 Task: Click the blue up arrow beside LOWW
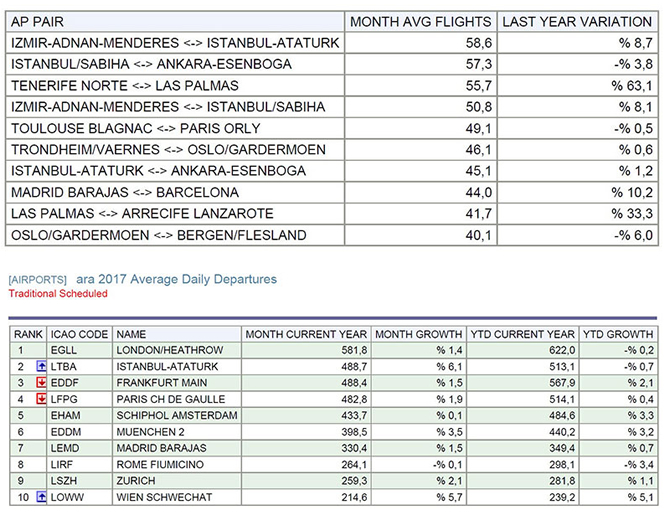point(41,495)
